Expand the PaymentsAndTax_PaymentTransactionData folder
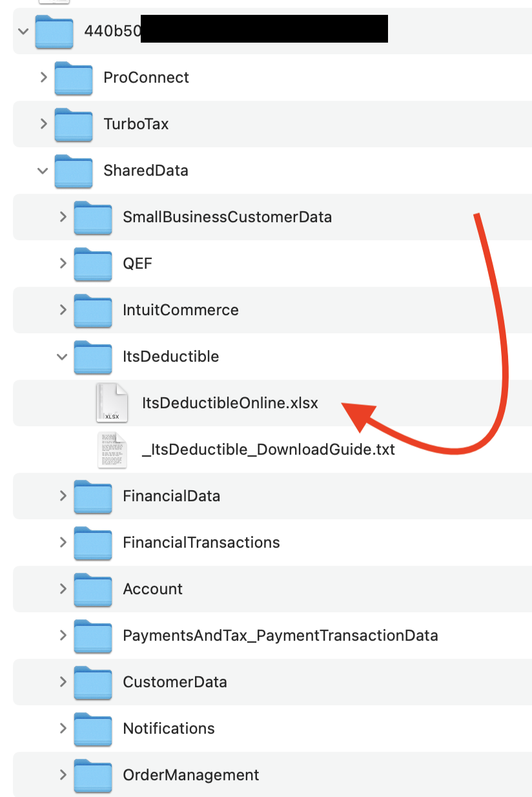 tap(63, 636)
